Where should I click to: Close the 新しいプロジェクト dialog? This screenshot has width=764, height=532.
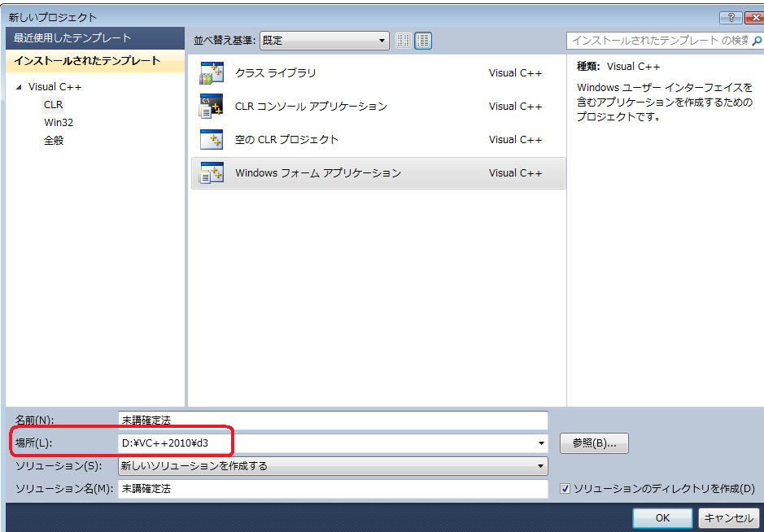point(756,18)
